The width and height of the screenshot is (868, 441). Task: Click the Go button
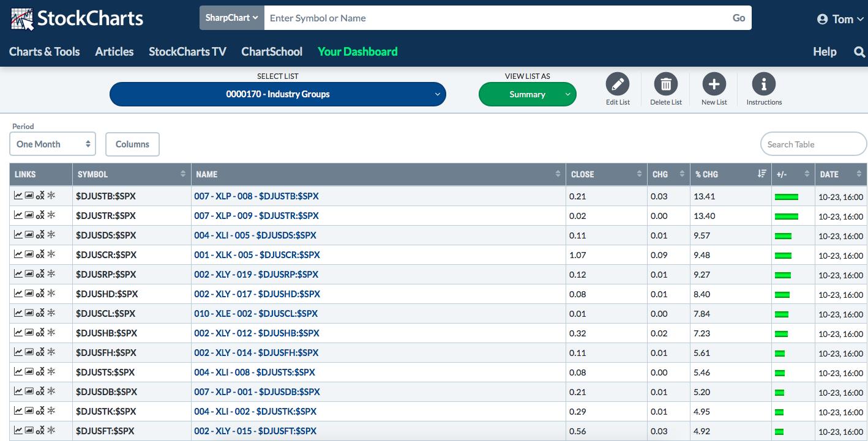coord(739,18)
